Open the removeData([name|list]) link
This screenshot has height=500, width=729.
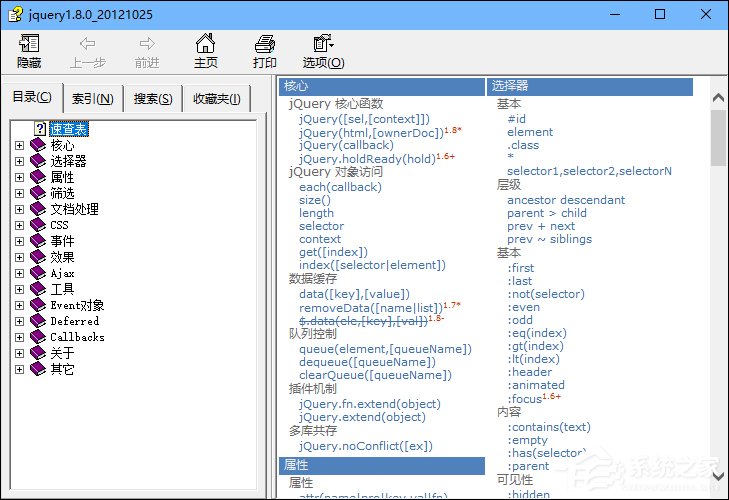click(x=371, y=308)
